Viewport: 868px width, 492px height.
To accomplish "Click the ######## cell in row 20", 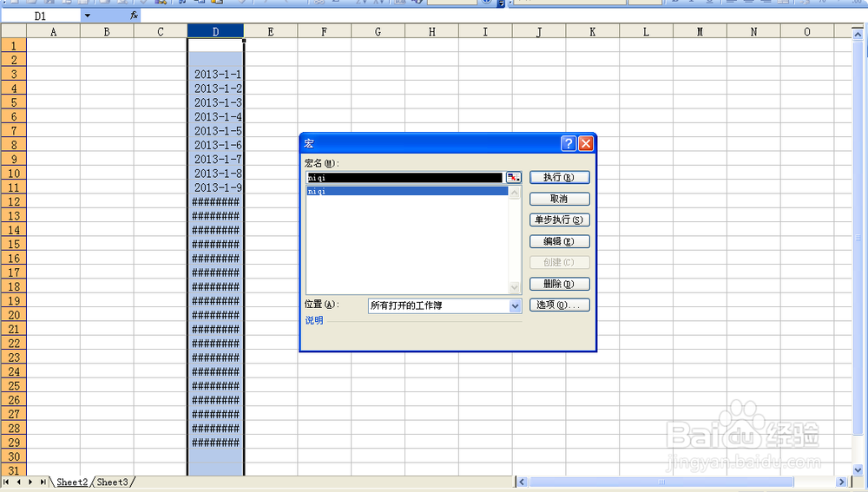I will 216,315.
